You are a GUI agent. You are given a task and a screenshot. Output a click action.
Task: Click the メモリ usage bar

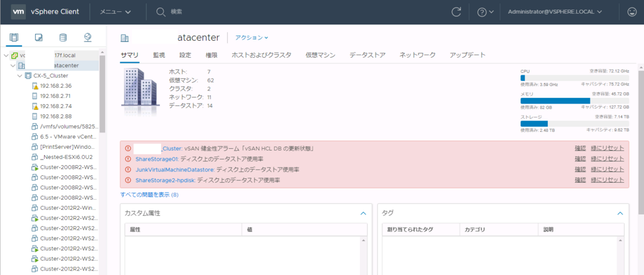click(575, 101)
